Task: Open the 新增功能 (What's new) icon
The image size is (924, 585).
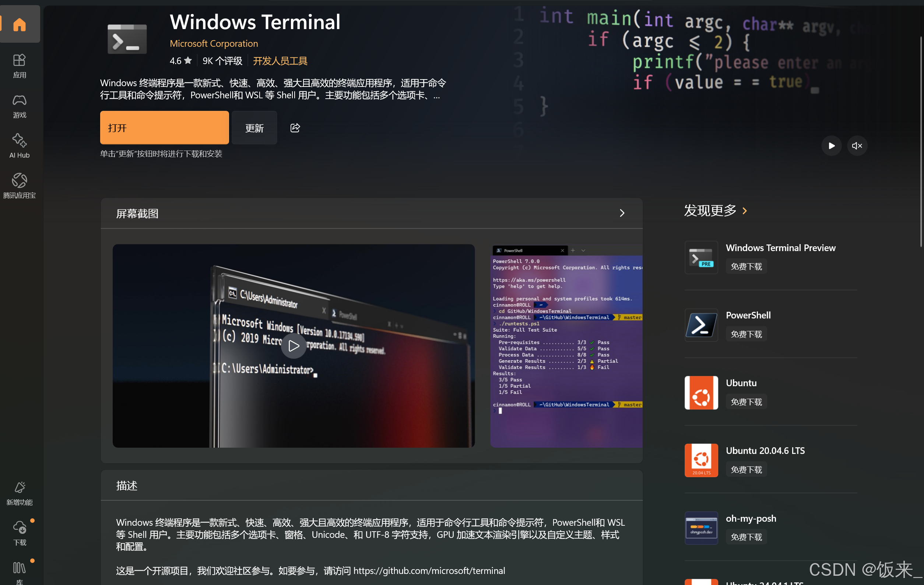Action: 19,493
